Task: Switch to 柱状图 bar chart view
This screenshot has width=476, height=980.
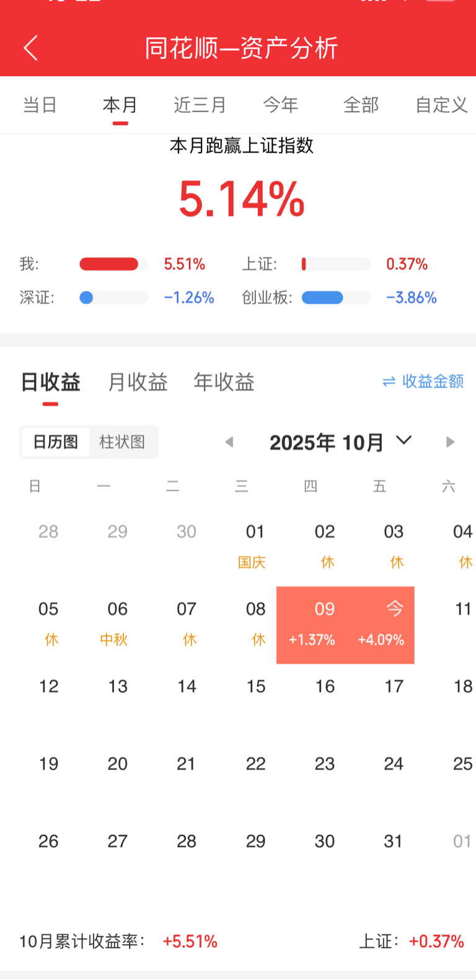Action: (122, 442)
